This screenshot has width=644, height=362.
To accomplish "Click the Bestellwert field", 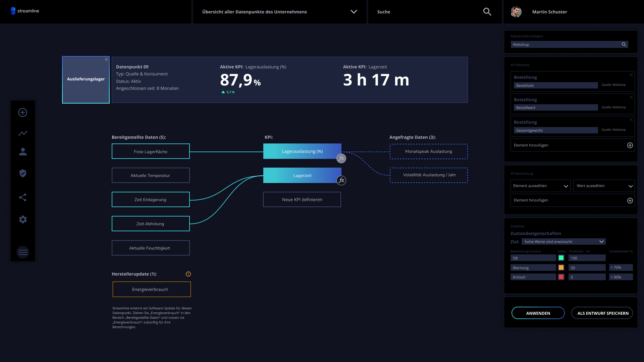I will (x=556, y=108).
